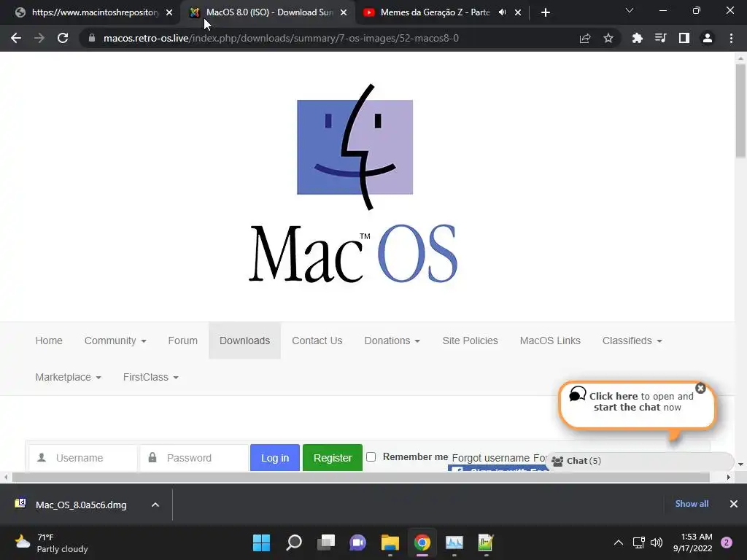Open the notification center badge

coord(727,542)
